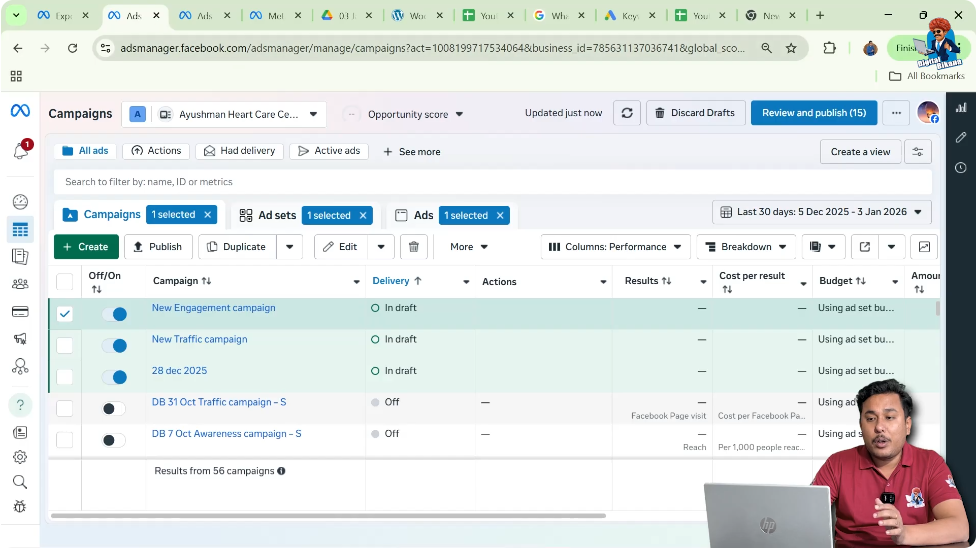Open the help question mark icon
This screenshot has height=550, width=977.
click(20, 405)
